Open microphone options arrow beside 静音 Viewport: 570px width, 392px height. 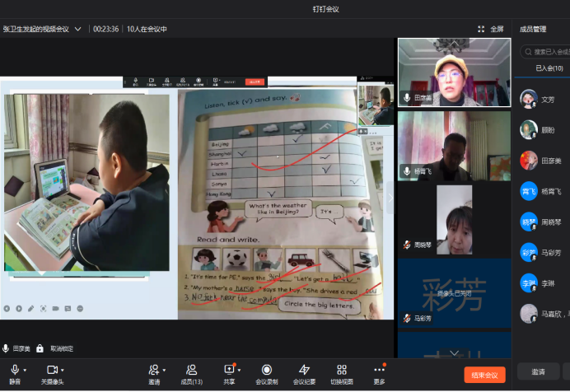point(25,371)
